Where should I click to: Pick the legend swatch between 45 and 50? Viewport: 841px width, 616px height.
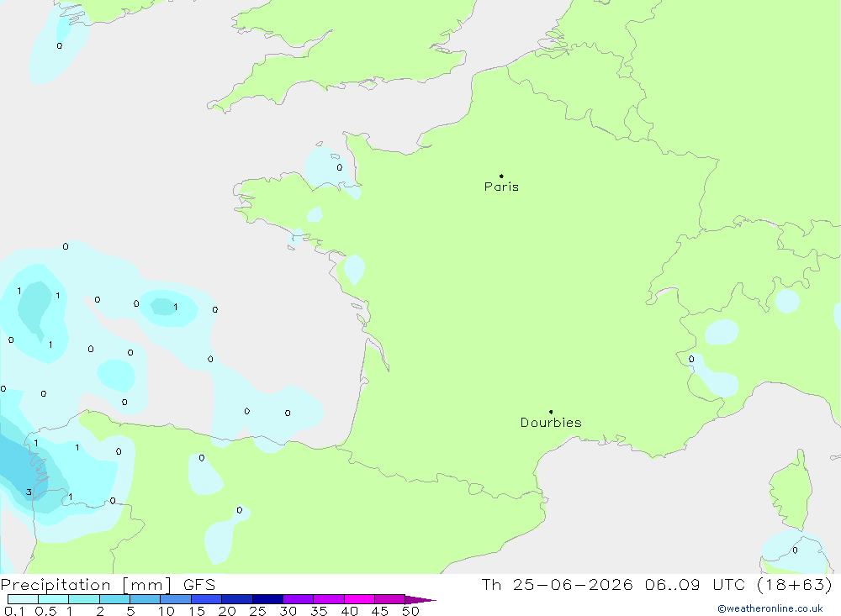(x=389, y=599)
